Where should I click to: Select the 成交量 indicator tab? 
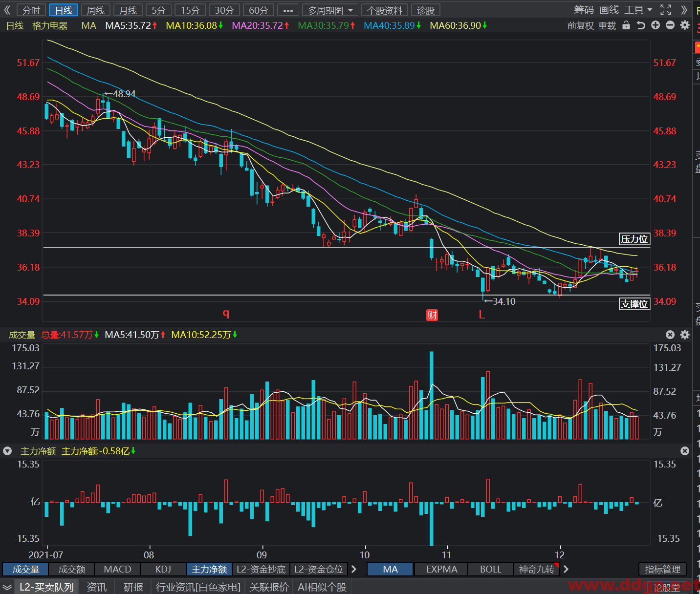coord(25,569)
